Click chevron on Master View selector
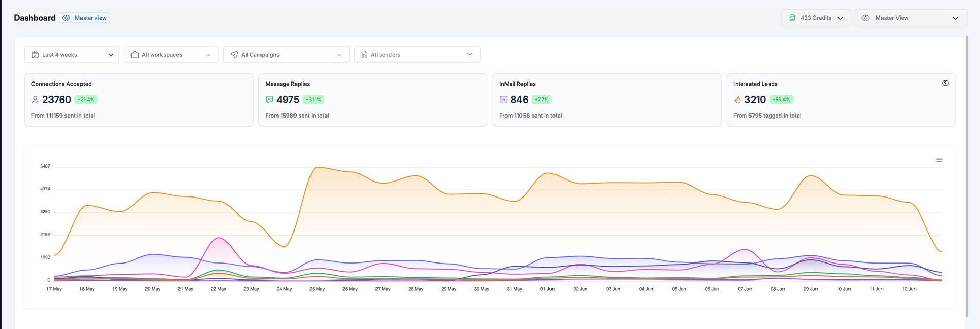 point(955,18)
